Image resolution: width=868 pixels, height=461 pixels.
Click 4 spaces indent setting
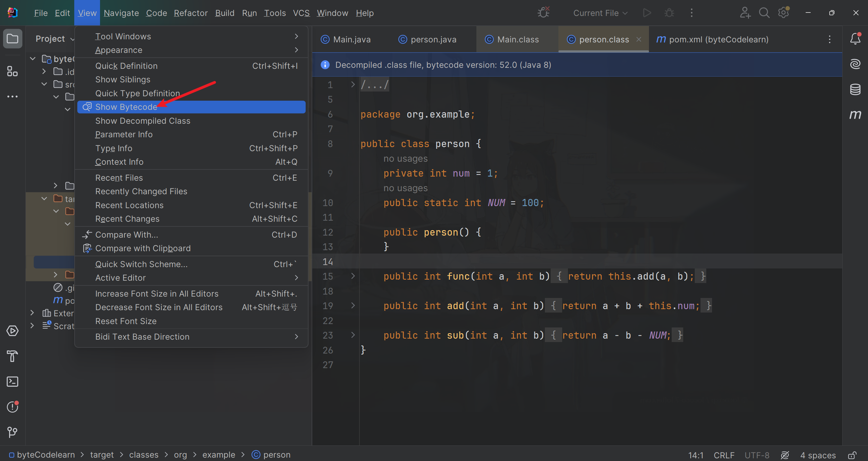click(x=818, y=455)
